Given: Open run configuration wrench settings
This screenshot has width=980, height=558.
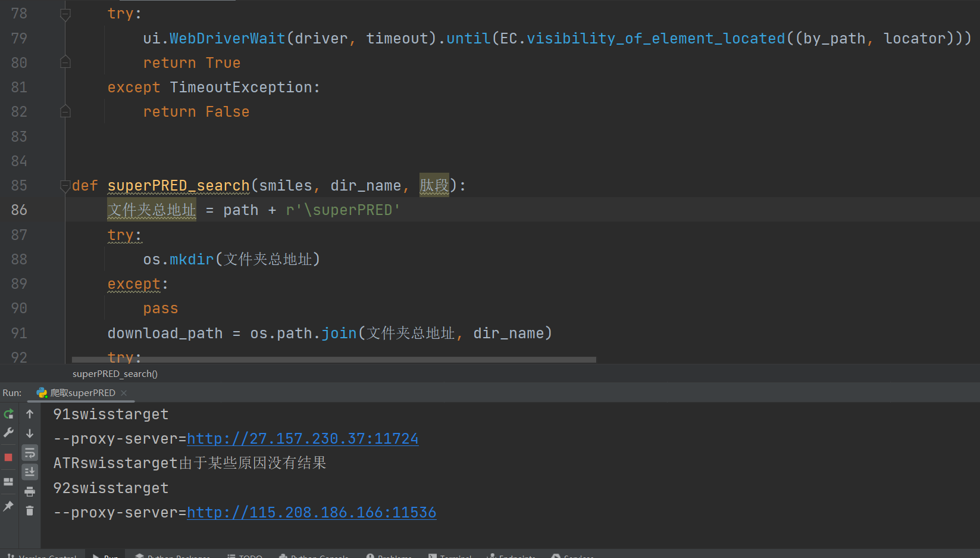Looking at the screenshot, I should (8, 433).
